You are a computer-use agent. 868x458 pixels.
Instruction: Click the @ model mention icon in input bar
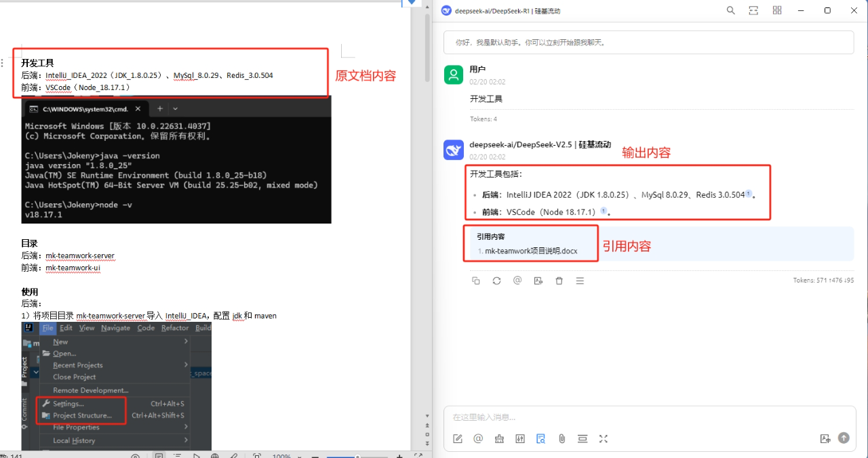[x=478, y=438]
